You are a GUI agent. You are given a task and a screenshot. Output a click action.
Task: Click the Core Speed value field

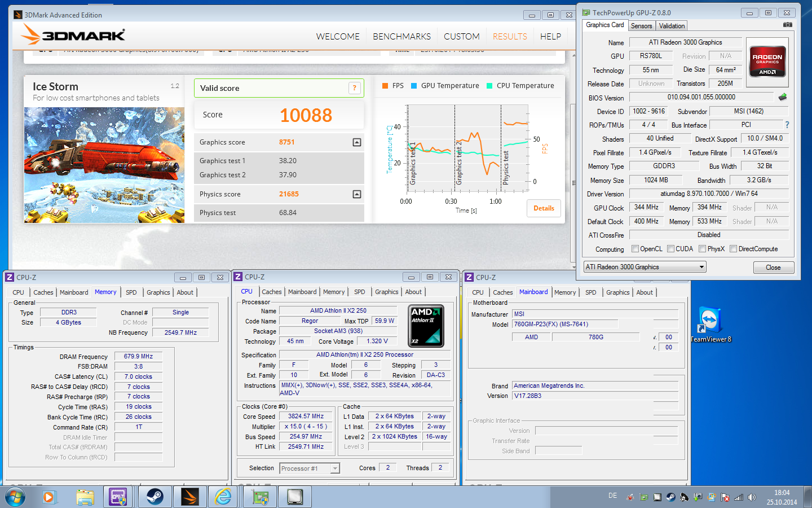(x=306, y=417)
